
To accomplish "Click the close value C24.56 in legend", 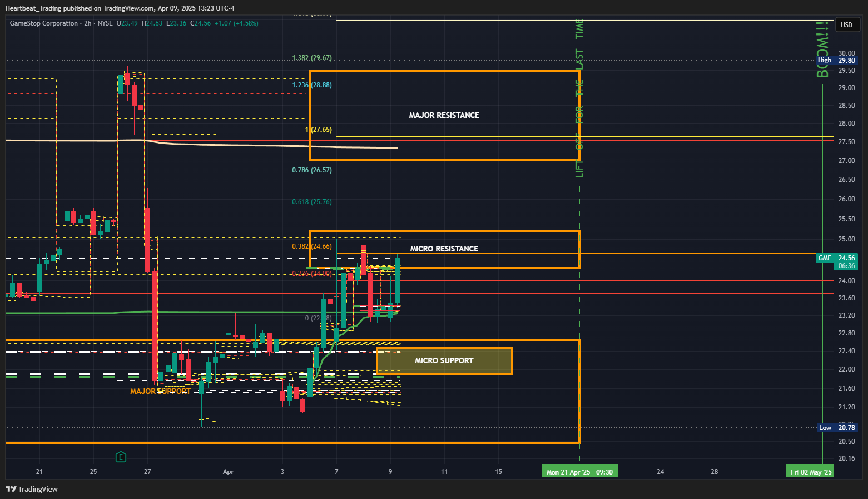I will point(201,23).
